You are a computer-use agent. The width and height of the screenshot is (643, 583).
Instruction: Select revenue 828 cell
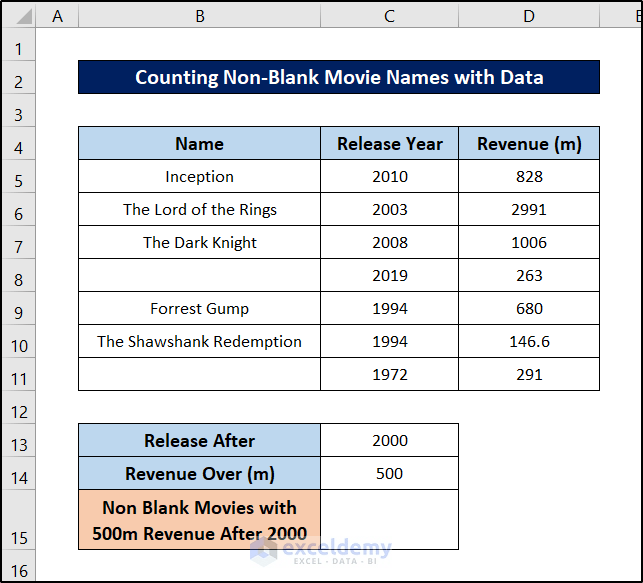(x=529, y=176)
